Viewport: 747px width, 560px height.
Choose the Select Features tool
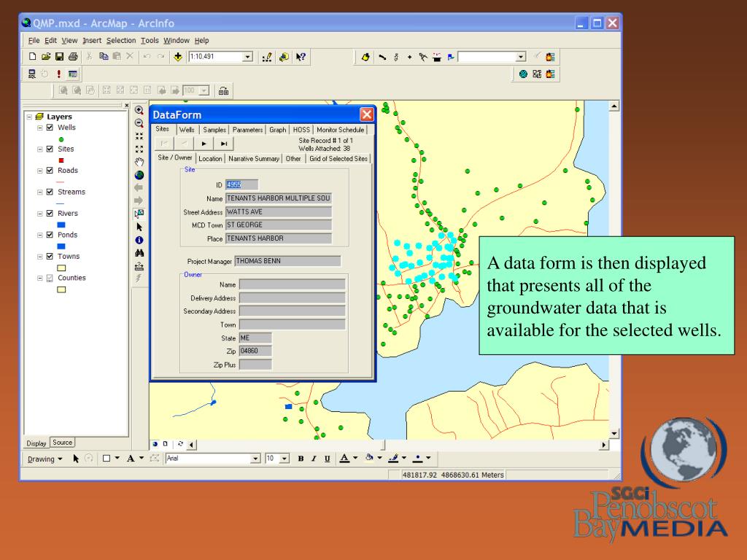[x=139, y=214]
